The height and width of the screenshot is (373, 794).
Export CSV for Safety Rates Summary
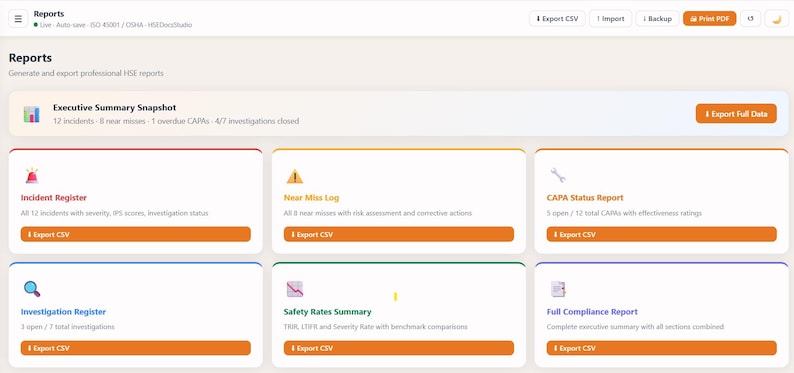399,348
